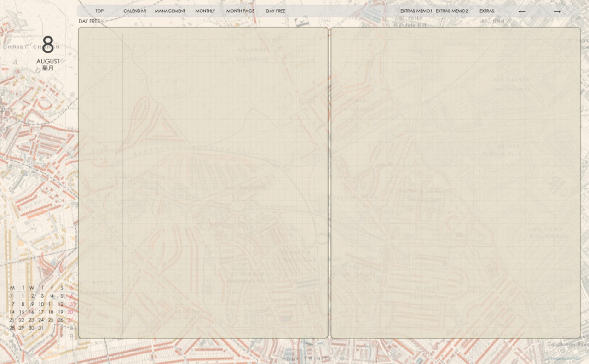The width and height of the screenshot is (589, 364).
Task: Choose date 17 in the mini calendar
Action: click(x=41, y=312)
